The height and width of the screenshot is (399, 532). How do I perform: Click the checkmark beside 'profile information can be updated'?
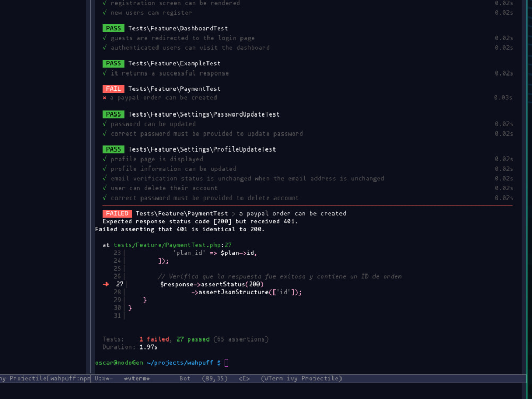(x=105, y=169)
